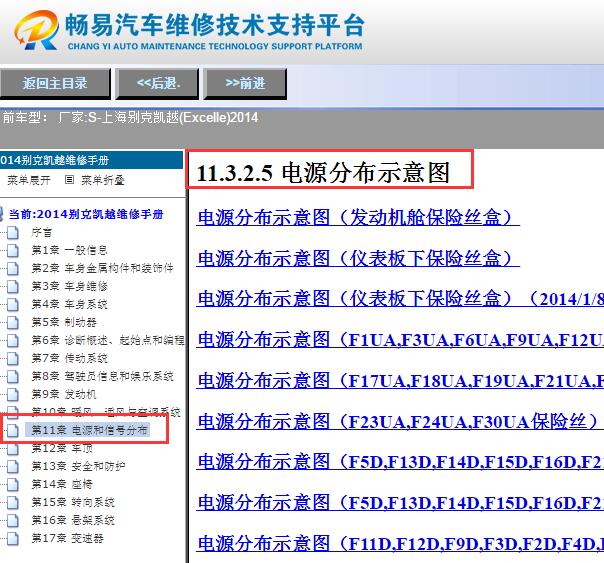The width and height of the screenshot is (604, 563).
Task: Click the page icon next to 第12章 车顶
Action: [x=13, y=448]
